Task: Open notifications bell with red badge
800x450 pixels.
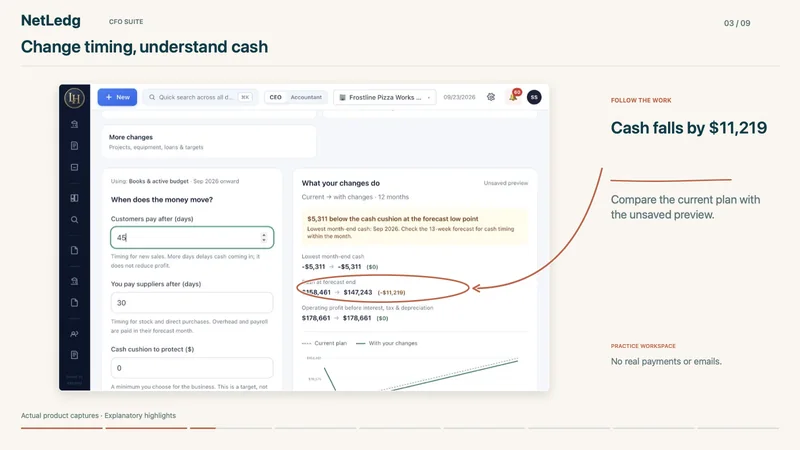Action: click(x=514, y=96)
